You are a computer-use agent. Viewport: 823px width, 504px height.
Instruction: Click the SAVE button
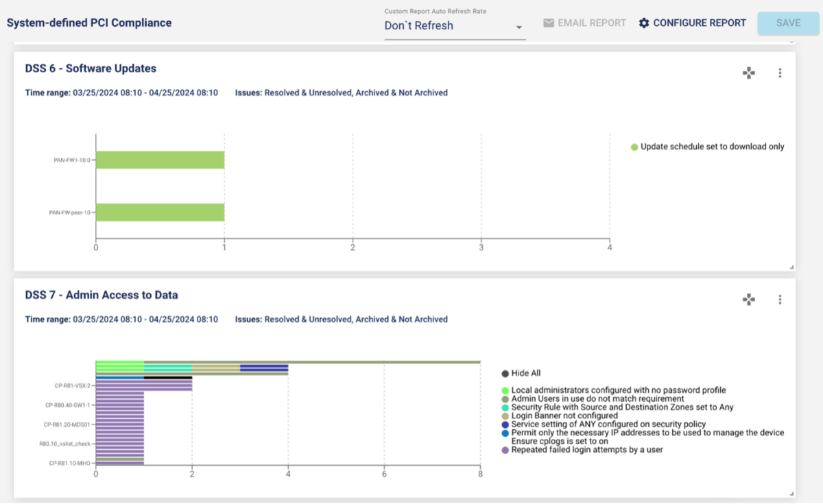coord(787,23)
